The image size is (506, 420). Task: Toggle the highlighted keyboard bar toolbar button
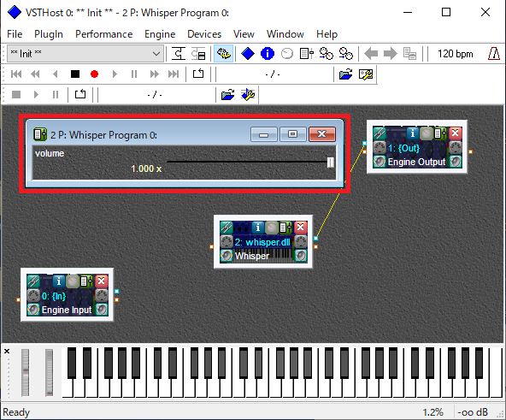pos(223,54)
